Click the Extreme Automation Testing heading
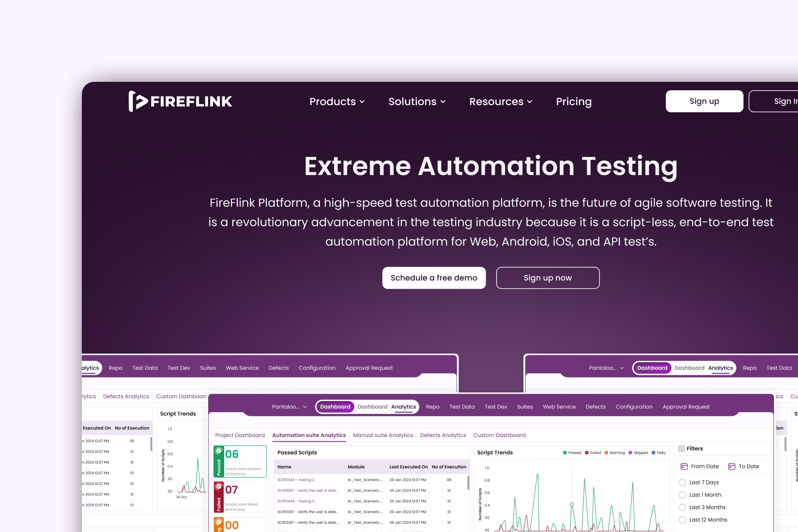Viewport: 798px width, 532px height. pyautogui.click(x=491, y=167)
